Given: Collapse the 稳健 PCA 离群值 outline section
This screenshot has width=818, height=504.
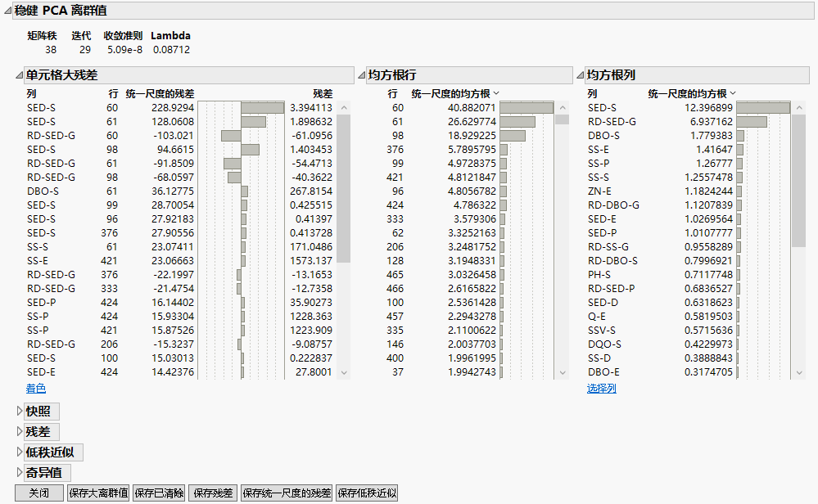Looking at the screenshot, I should coord(7,11).
